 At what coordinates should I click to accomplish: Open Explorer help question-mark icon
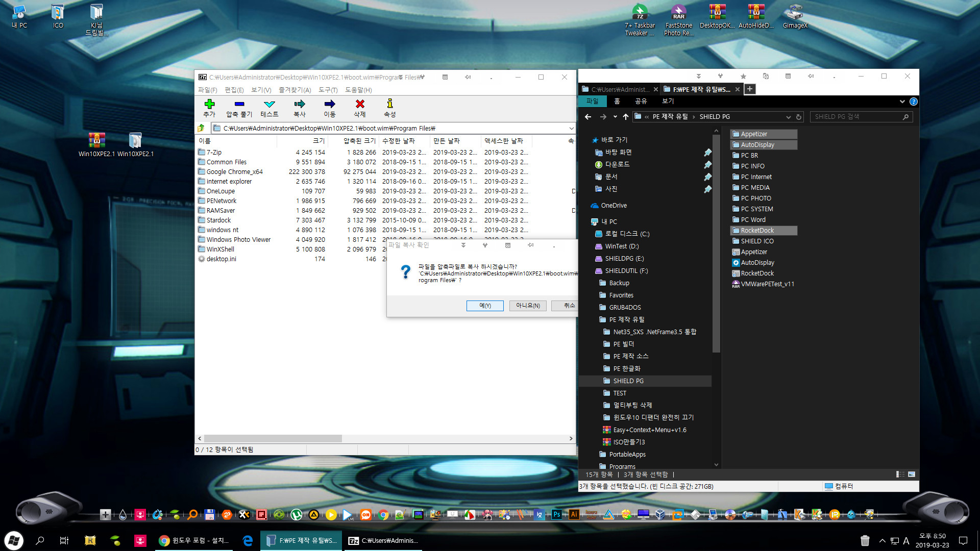tap(914, 102)
